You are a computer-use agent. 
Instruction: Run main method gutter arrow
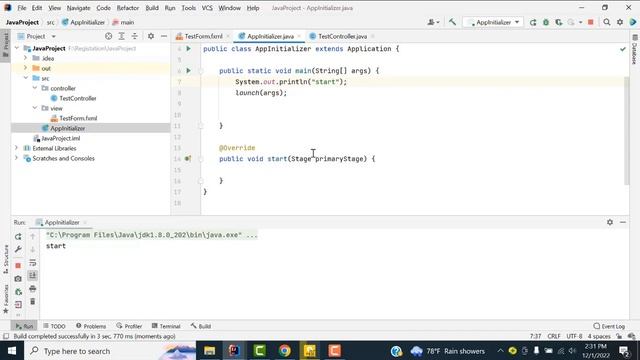(x=189, y=71)
